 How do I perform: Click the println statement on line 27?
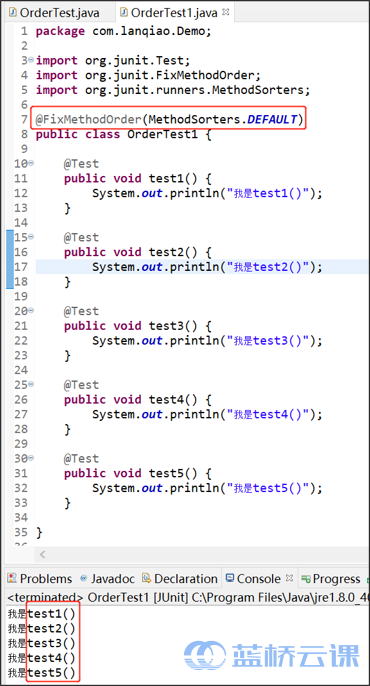pyautogui.click(x=207, y=414)
